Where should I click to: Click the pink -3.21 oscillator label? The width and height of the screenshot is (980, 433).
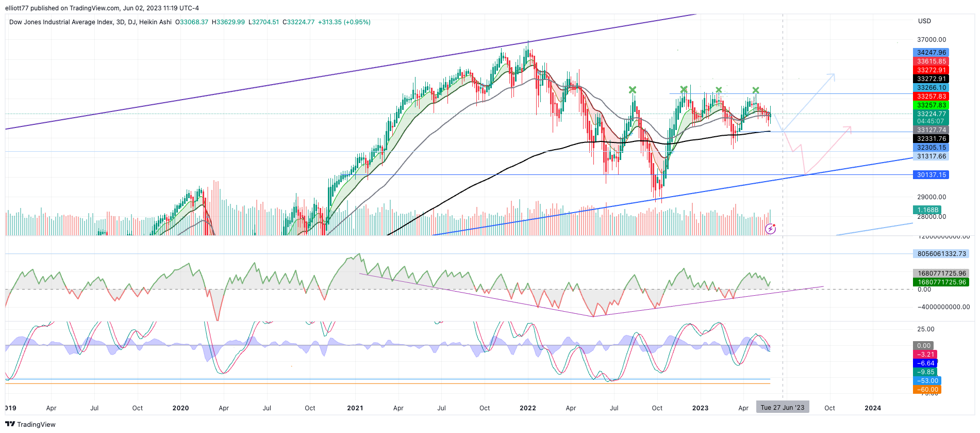[x=925, y=355]
